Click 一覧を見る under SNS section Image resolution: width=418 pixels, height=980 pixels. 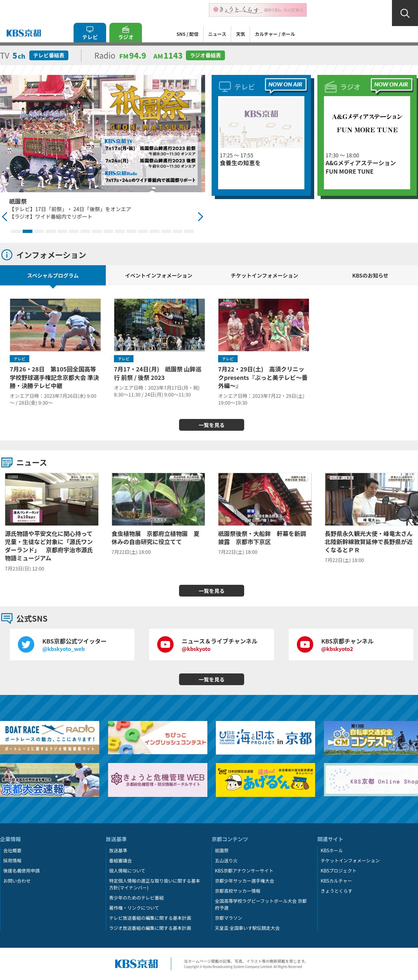click(x=211, y=680)
